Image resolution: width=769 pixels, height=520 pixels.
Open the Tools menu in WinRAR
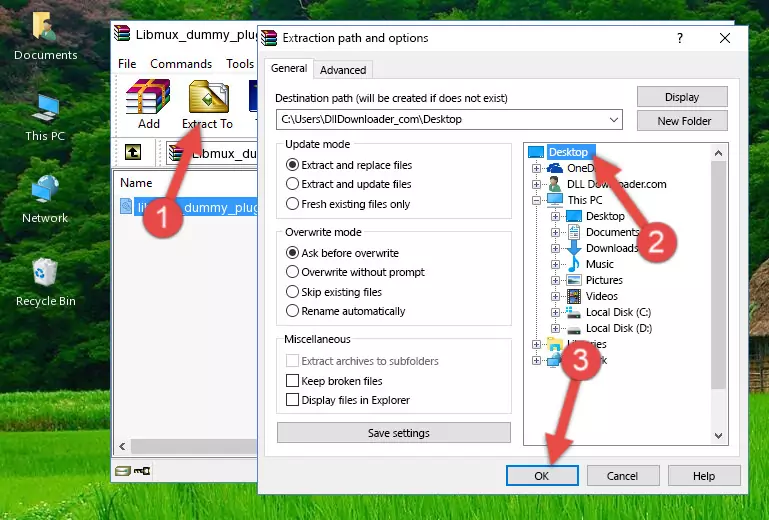[240, 64]
